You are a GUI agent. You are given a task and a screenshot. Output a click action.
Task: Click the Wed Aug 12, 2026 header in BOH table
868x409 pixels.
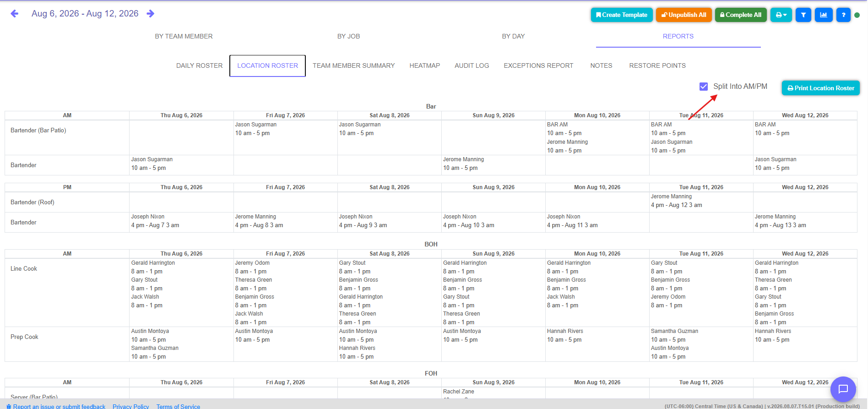805,254
